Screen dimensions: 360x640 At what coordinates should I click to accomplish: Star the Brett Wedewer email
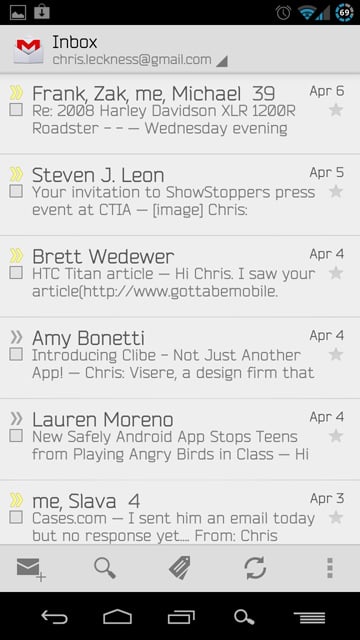tap(336, 273)
